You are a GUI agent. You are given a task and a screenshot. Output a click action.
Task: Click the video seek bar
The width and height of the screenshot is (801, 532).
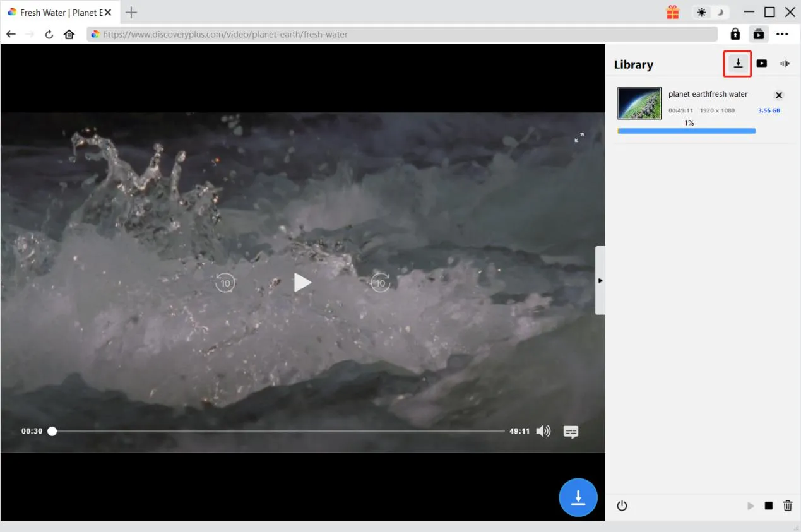(278, 431)
